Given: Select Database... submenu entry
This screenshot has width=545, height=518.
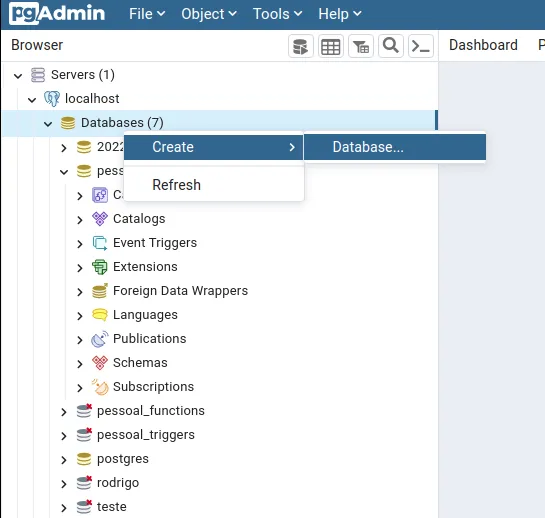Looking at the screenshot, I should point(395,147).
